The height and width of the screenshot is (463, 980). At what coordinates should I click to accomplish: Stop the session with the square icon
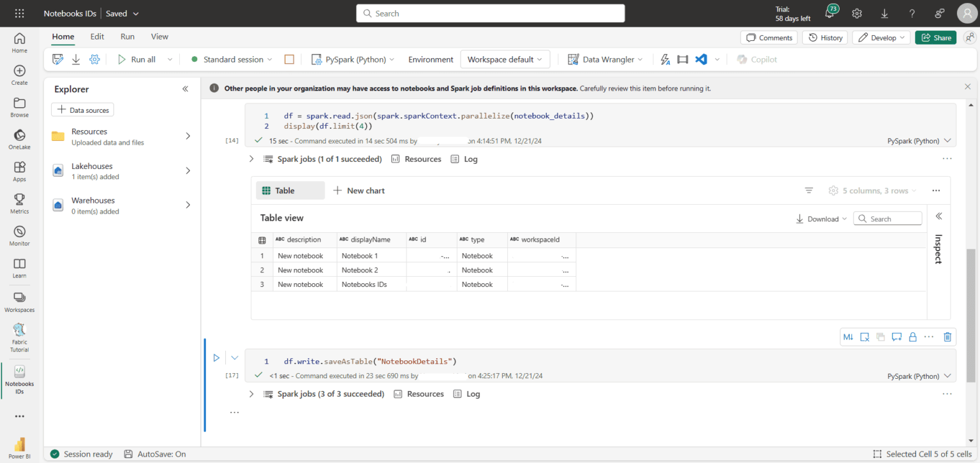coord(289,59)
